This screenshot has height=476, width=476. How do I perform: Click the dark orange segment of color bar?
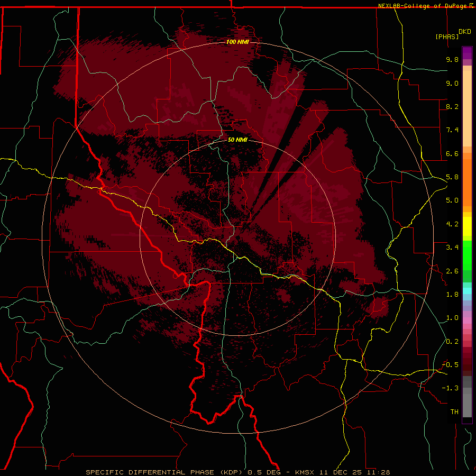(x=467, y=183)
